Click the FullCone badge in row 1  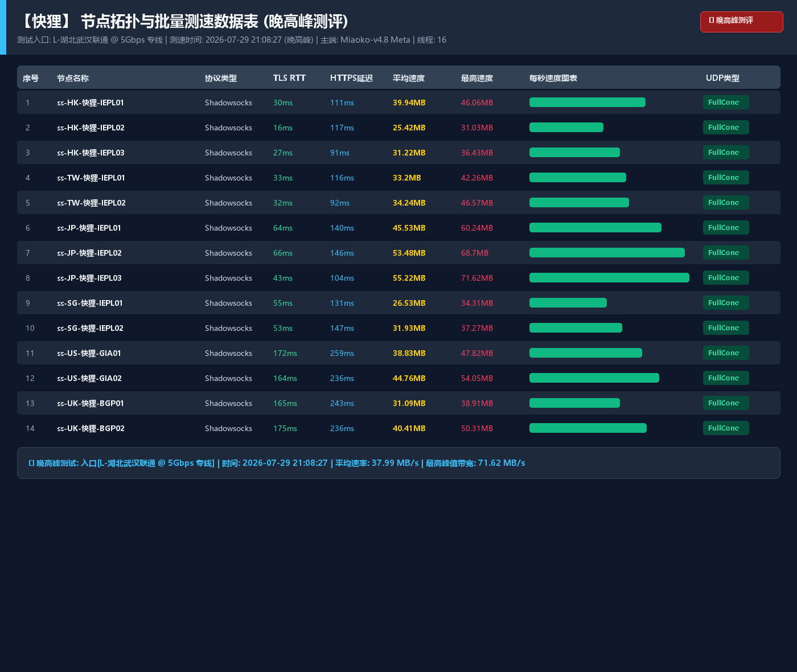point(726,103)
